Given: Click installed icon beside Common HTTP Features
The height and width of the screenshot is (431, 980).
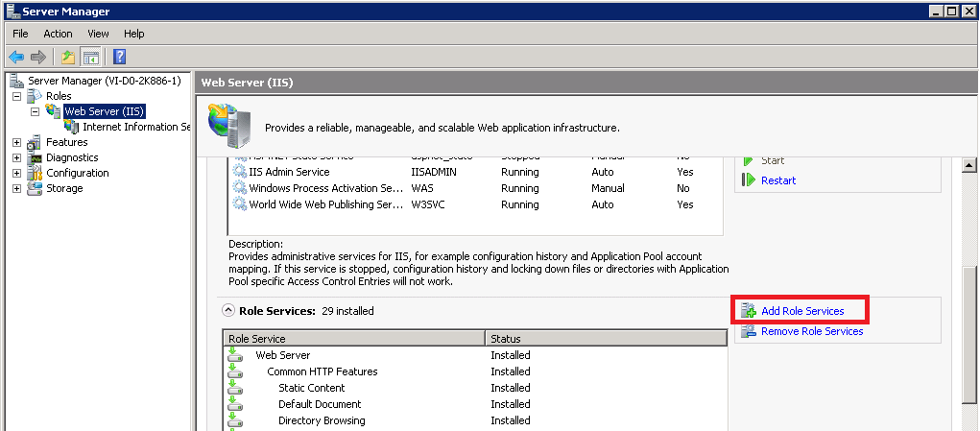Looking at the screenshot, I should 235,371.
